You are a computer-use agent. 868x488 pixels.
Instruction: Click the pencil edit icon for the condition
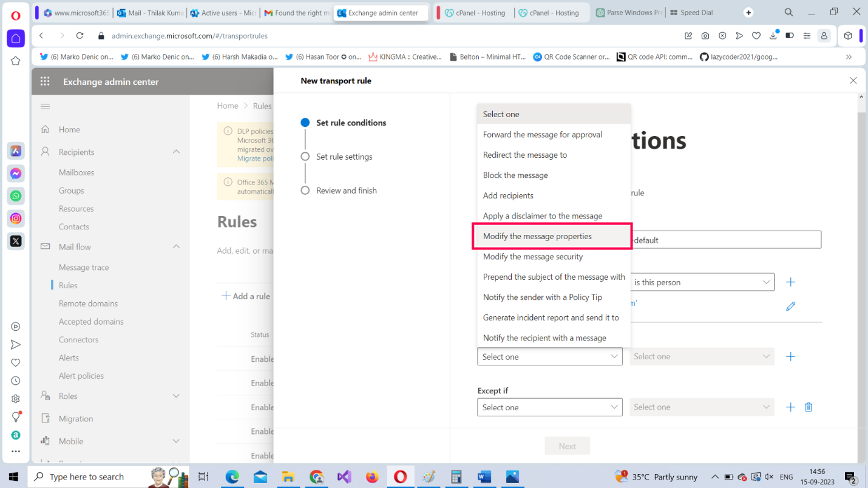tap(790, 307)
